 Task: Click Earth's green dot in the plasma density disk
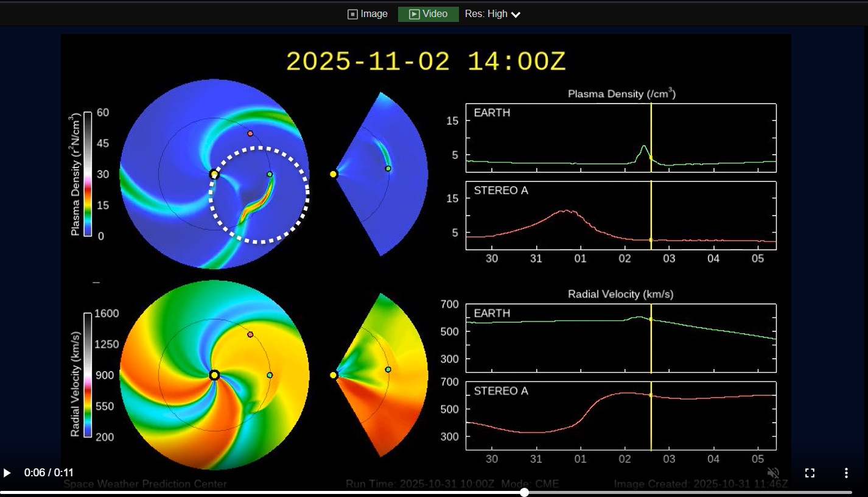[x=270, y=174]
